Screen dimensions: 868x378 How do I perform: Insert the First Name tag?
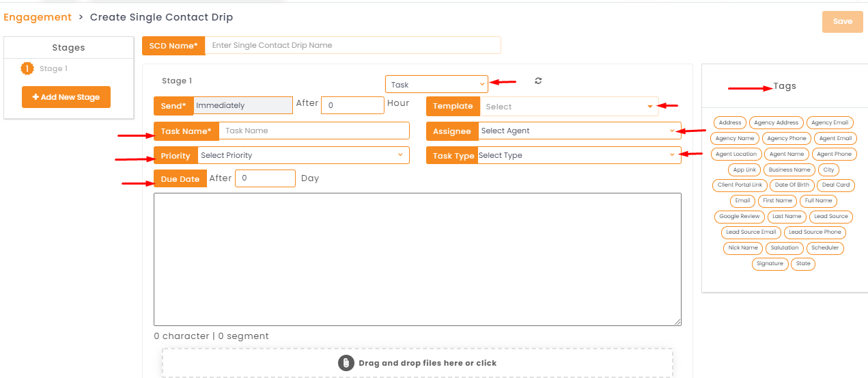coord(778,201)
